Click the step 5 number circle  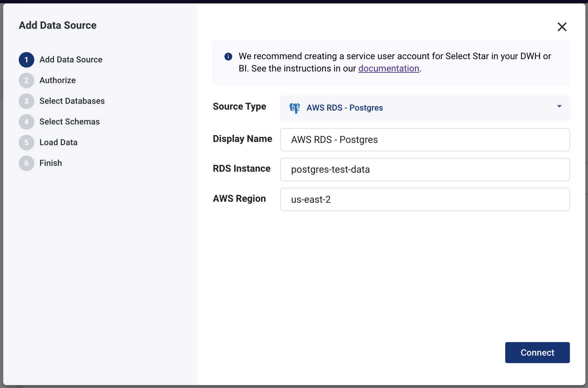point(27,143)
